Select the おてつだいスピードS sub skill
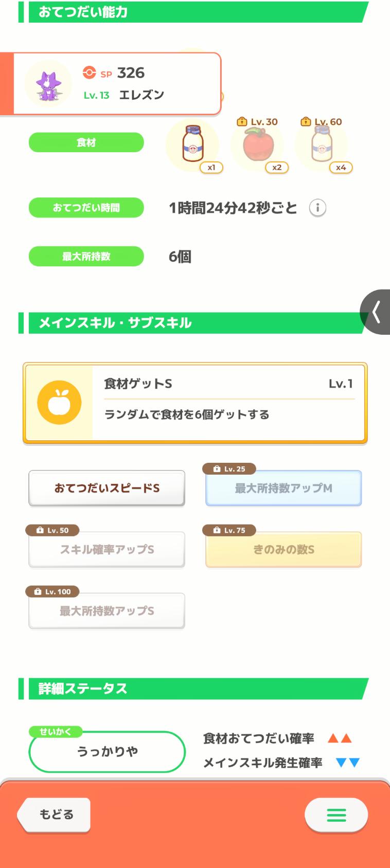 (x=107, y=488)
